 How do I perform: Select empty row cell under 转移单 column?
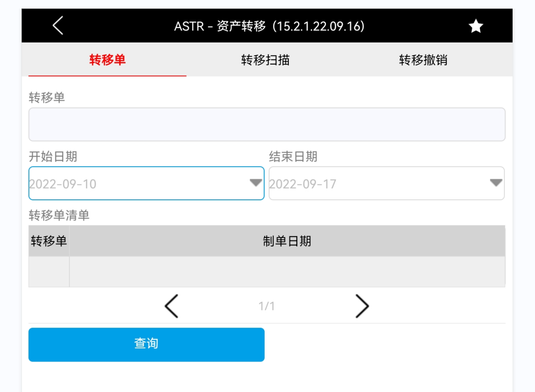(49, 271)
